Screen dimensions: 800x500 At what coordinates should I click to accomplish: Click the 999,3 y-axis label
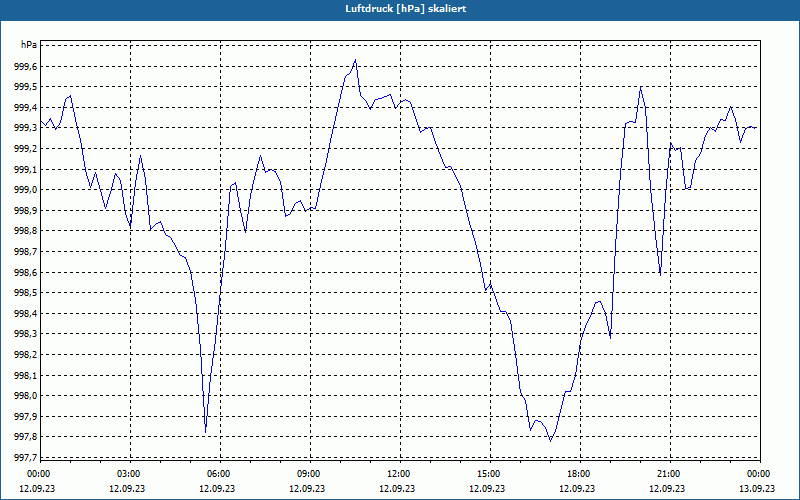(x=26, y=128)
